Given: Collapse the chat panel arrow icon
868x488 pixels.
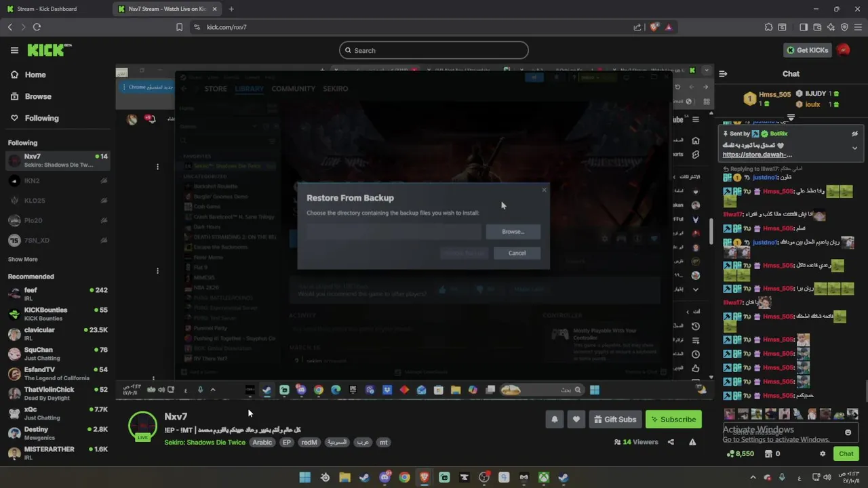Looking at the screenshot, I should click(723, 74).
